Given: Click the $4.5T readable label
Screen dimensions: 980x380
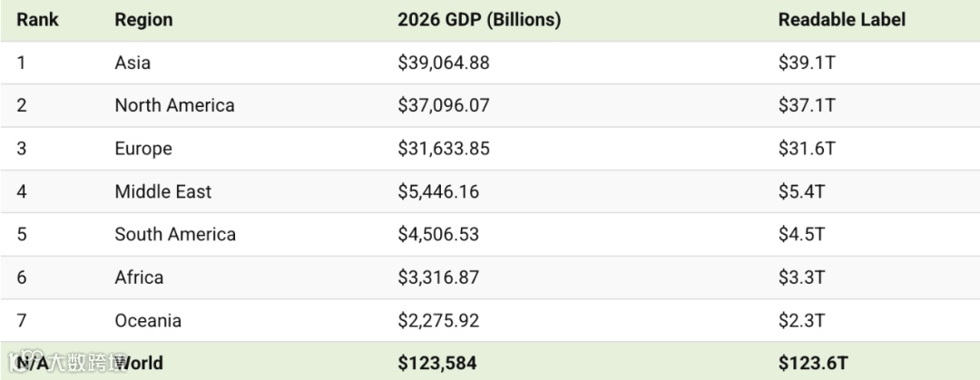Looking at the screenshot, I should [x=801, y=234].
